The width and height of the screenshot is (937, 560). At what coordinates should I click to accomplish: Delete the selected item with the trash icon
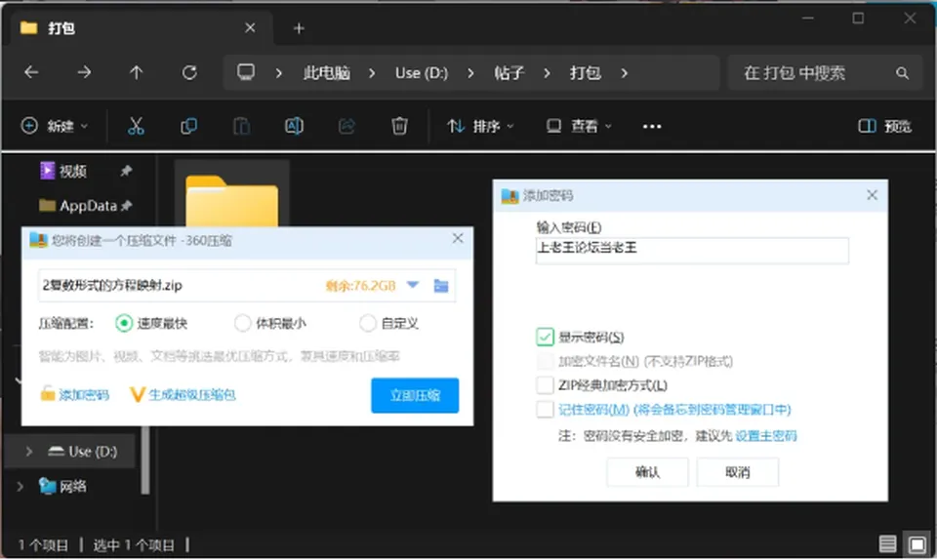(x=399, y=126)
